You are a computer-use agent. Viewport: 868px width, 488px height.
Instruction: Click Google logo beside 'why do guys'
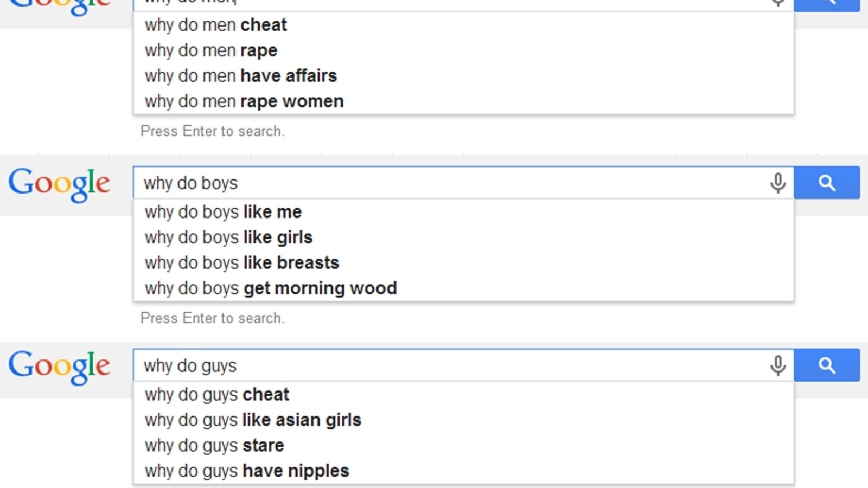point(59,367)
